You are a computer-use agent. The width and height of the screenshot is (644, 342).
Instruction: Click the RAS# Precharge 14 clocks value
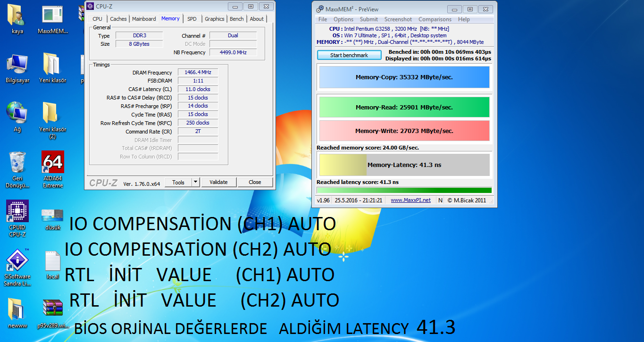tap(198, 106)
